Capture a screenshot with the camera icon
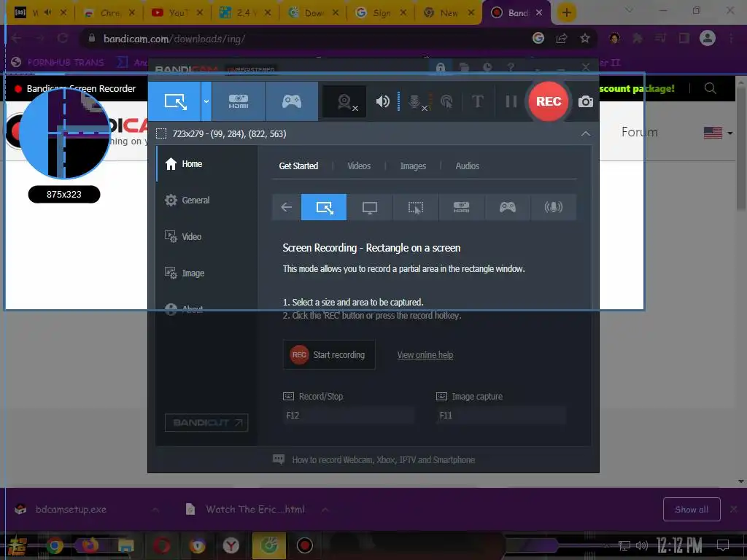This screenshot has height=560, width=747. pyautogui.click(x=586, y=101)
